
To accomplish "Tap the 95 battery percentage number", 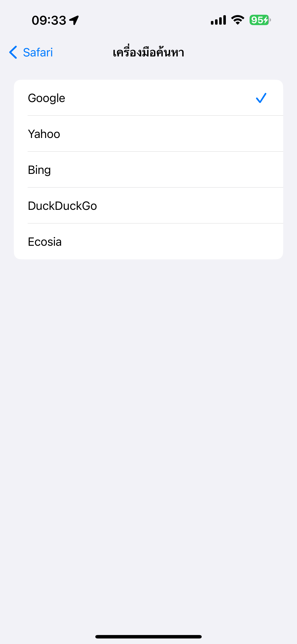I will (256, 20).
